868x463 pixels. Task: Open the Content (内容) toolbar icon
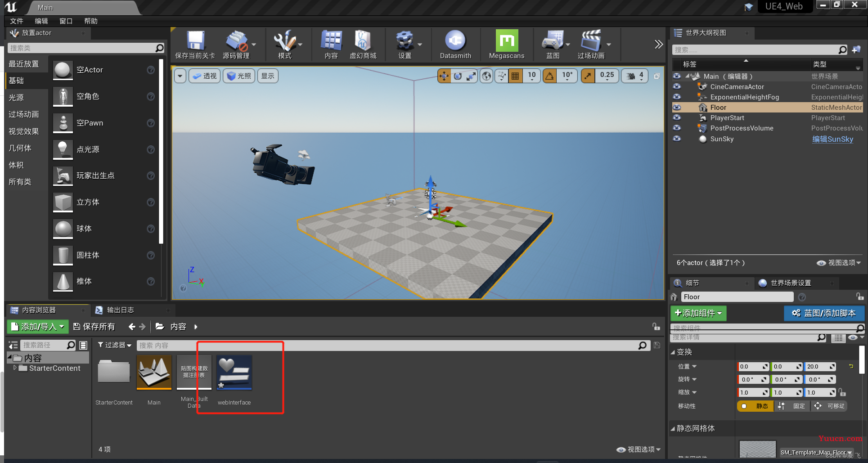[x=331, y=44]
